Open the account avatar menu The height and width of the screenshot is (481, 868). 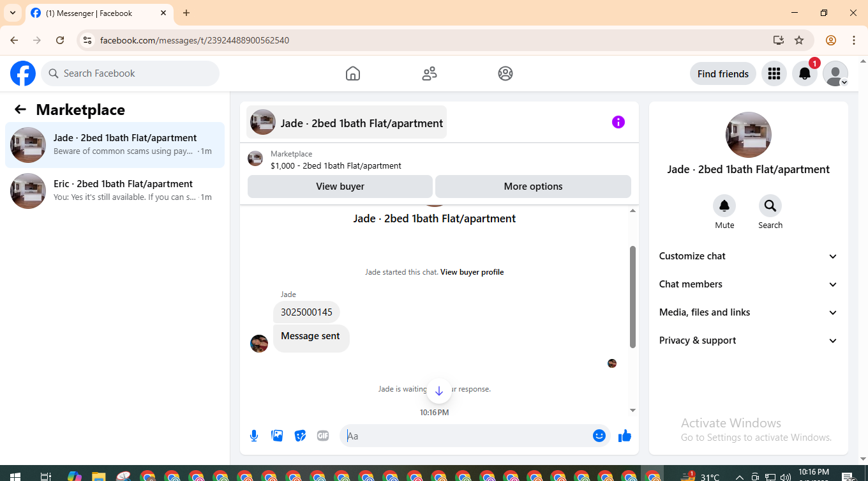[x=835, y=73]
